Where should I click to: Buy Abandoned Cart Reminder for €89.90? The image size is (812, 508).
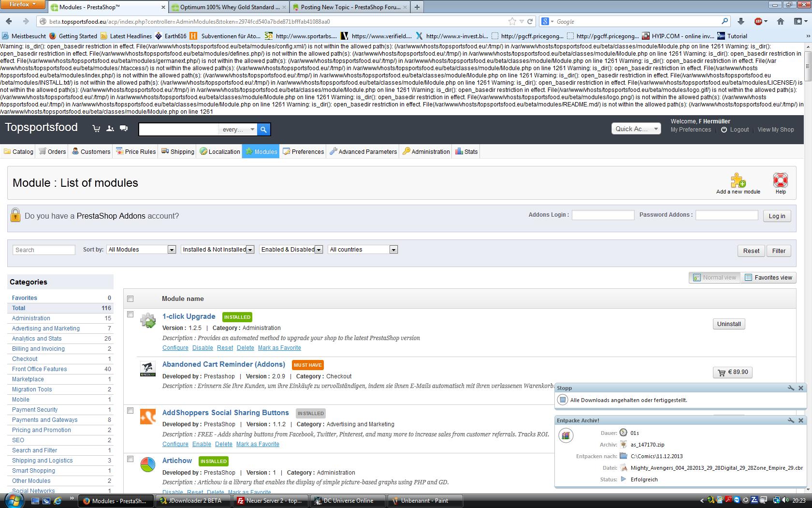click(733, 372)
